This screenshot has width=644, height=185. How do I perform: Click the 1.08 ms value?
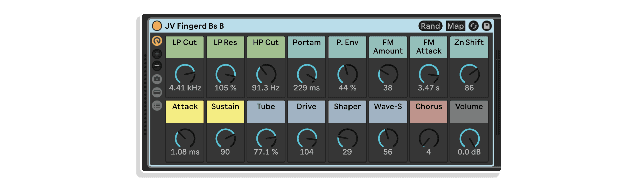click(x=185, y=152)
